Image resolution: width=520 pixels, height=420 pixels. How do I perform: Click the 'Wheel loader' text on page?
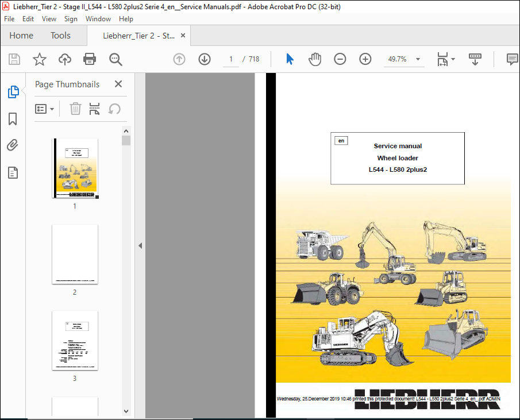398,158
